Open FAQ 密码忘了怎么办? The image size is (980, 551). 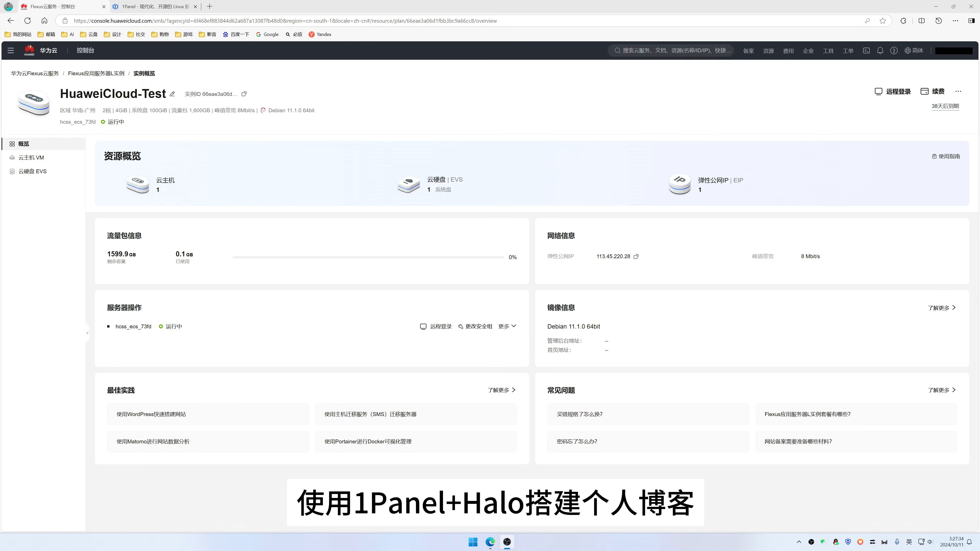(648, 442)
